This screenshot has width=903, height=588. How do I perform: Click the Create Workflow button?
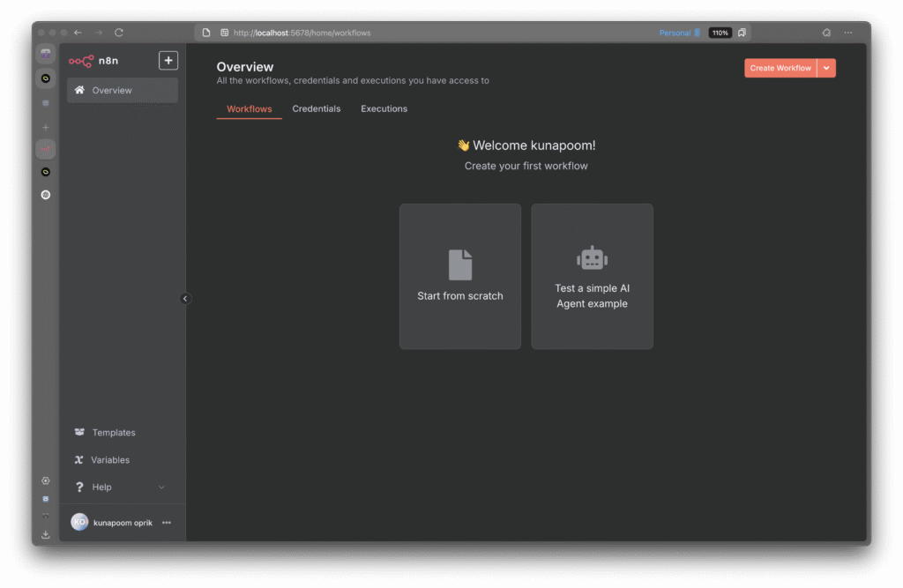780,68
